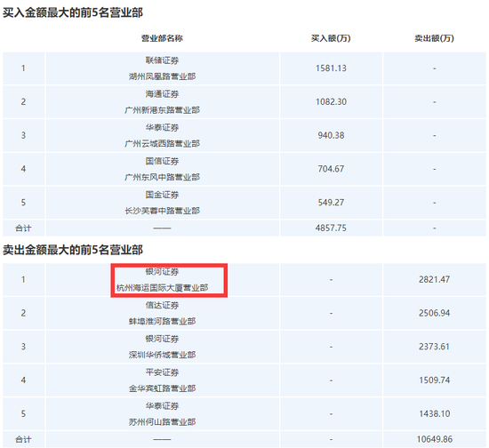Select 海通证券 广州新港东路营业部 entry
Image resolution: width=489 pixels, height=448 pixels.
coord(162,102)
